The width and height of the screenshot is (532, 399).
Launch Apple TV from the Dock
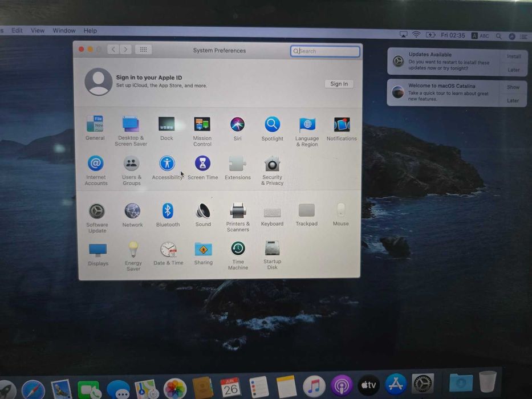[x=368, y=385]
